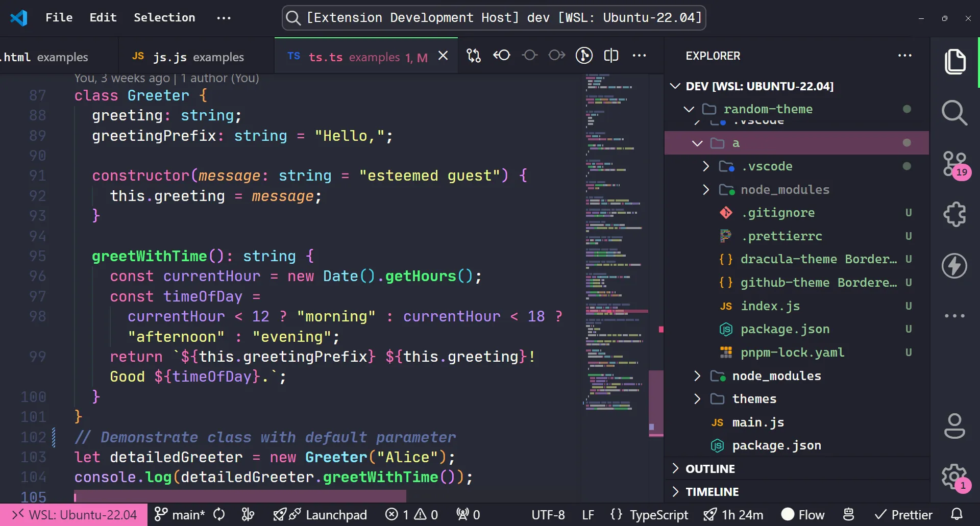This screenshot has height=526, width=980.
Task: Click the command center search box
Action: 494,18
